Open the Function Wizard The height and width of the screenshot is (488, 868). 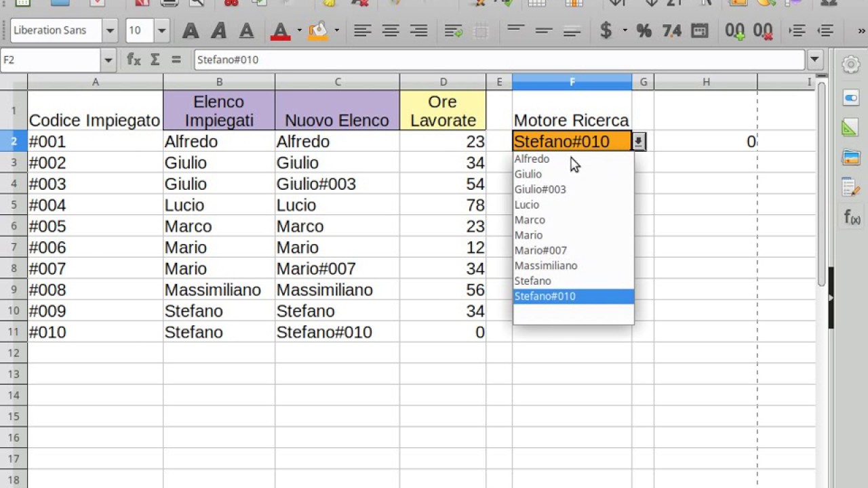click(134, 60)
